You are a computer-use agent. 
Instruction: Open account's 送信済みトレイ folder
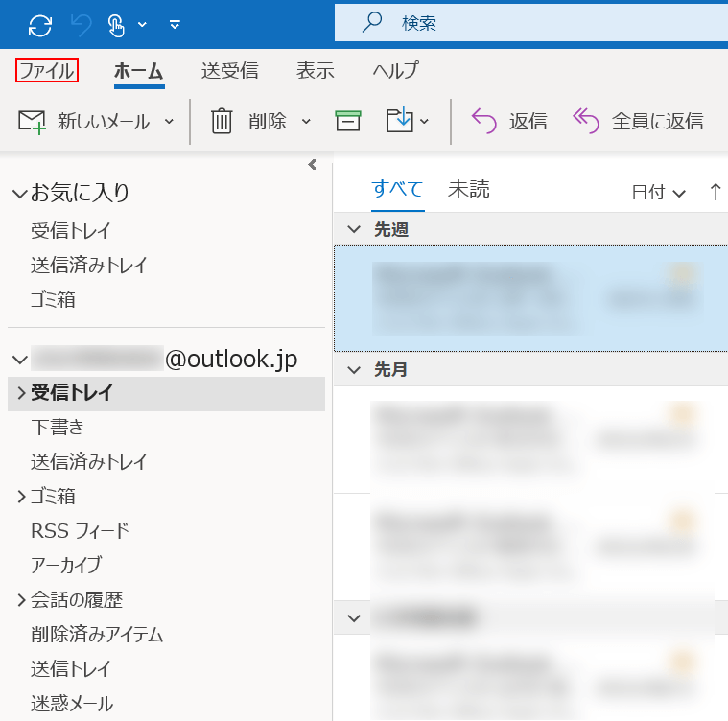[x=88, y=461]
